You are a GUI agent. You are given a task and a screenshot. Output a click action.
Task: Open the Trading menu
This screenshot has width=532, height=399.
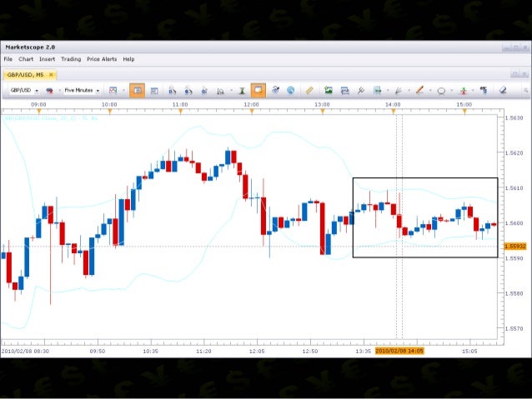click(71, 59)
